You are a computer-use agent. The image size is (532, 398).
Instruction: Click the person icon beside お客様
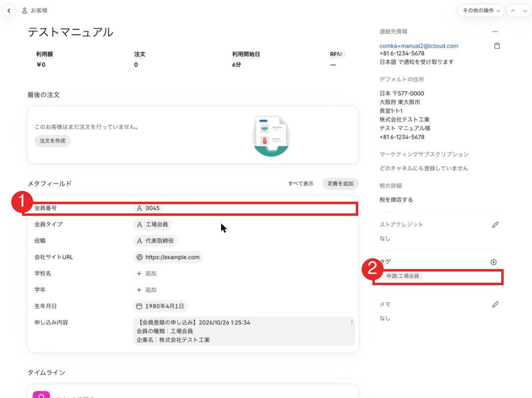(24, 10)
